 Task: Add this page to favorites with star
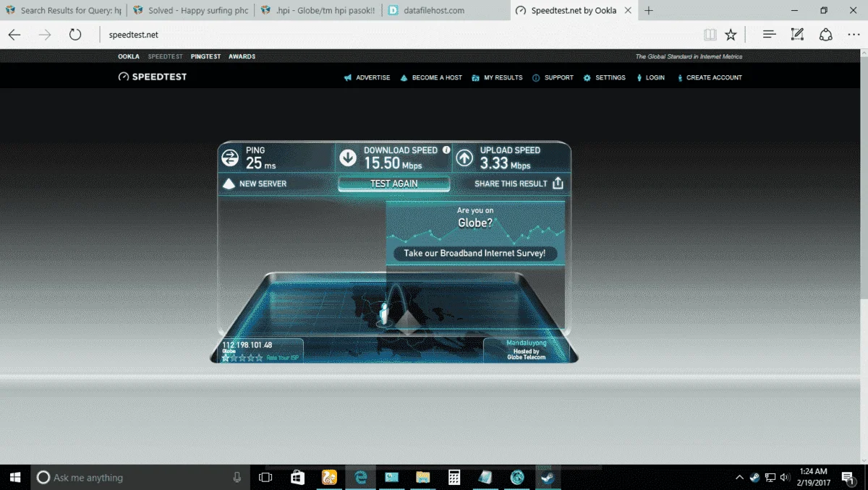(x=731, y=35)
